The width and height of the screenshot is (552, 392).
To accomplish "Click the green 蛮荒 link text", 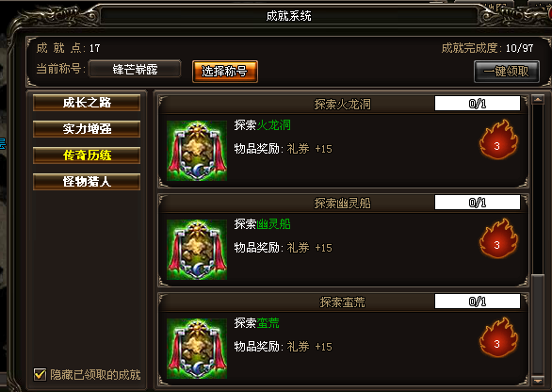I will point(268,323).
